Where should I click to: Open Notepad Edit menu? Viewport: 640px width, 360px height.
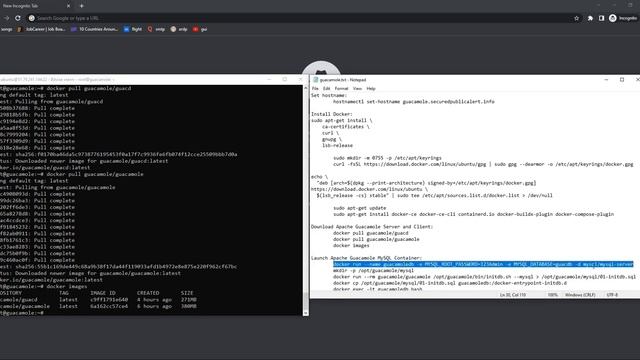[327, 88]
